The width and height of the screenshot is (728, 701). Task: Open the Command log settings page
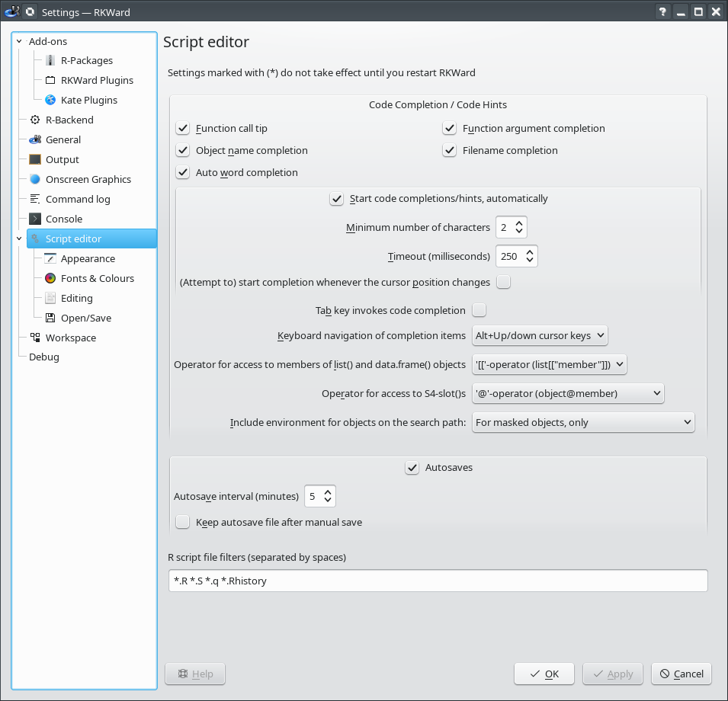click(x=78, y=199)
